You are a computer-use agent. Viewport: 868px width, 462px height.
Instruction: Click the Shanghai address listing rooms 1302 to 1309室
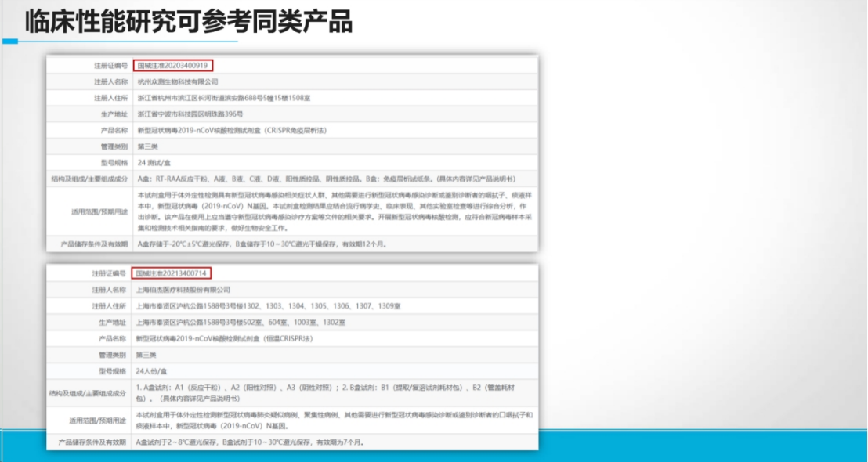[x=269, y=306]
